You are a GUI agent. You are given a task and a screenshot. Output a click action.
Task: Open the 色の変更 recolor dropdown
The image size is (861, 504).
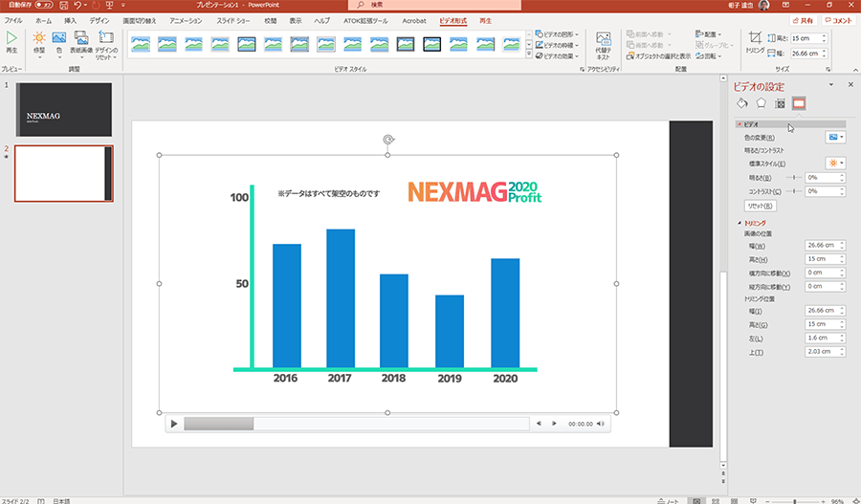point(835,138)
